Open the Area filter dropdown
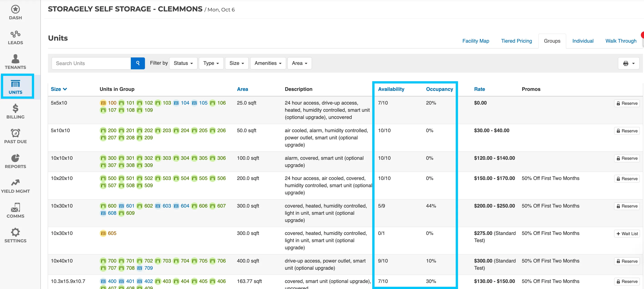The width and height of the screenshot is (644, 289). coord(300,63)
